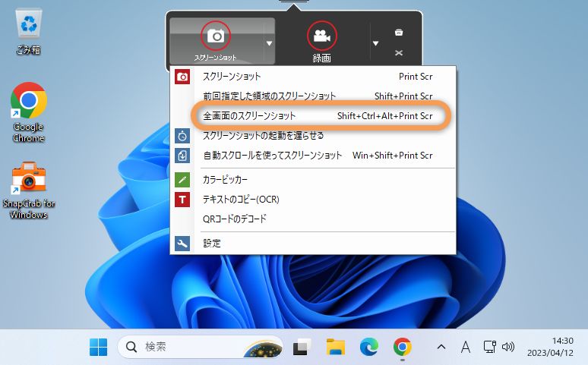This screenshot has height=365, width=588.
Task: Choose 前回指定した領域のスクリーンショット
Action: click(313, 96)
